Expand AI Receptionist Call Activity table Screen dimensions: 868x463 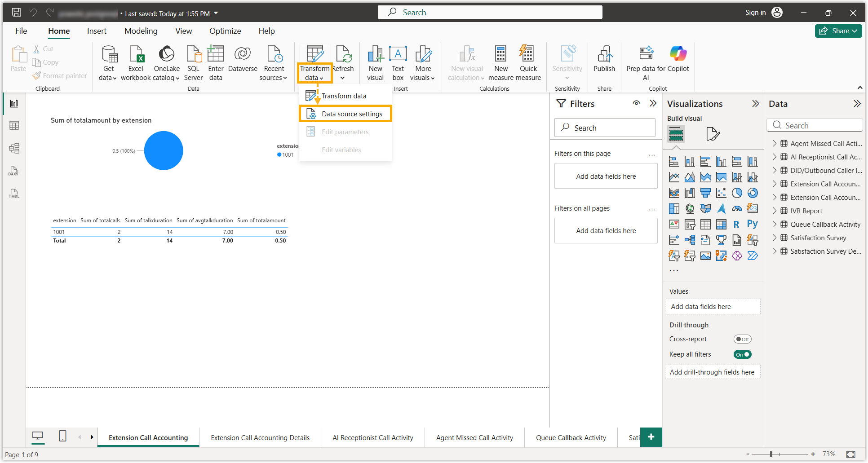click(x=775, y=157)
